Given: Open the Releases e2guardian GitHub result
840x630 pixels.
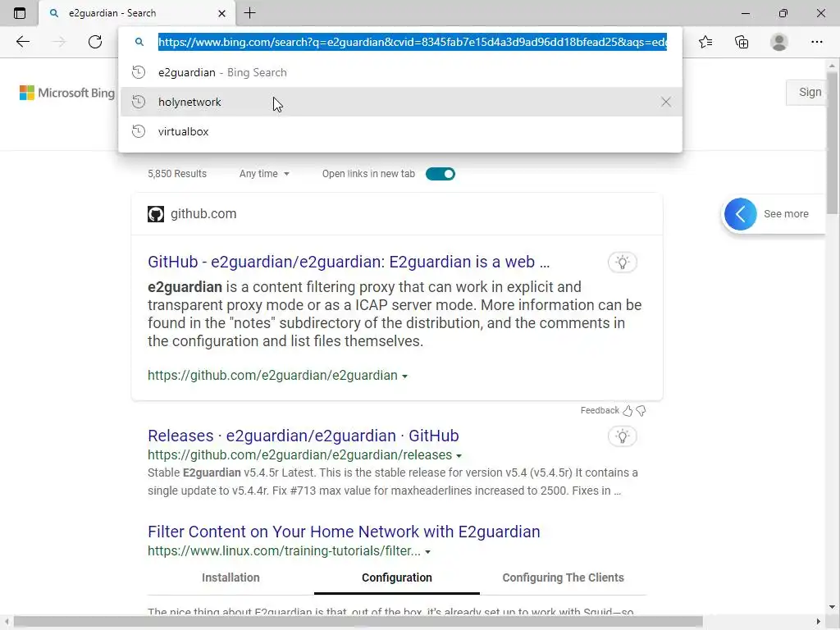Looking at the screenshot, I should [x=304, y=436].
